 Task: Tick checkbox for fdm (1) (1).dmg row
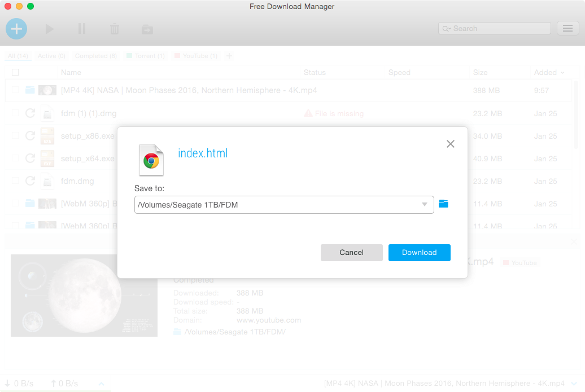(x=15, y=113)
